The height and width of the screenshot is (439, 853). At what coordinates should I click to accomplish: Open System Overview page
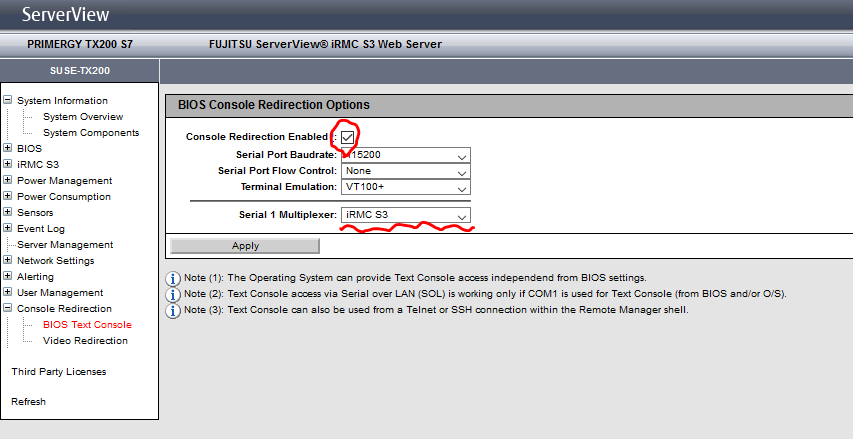point(83,116)
